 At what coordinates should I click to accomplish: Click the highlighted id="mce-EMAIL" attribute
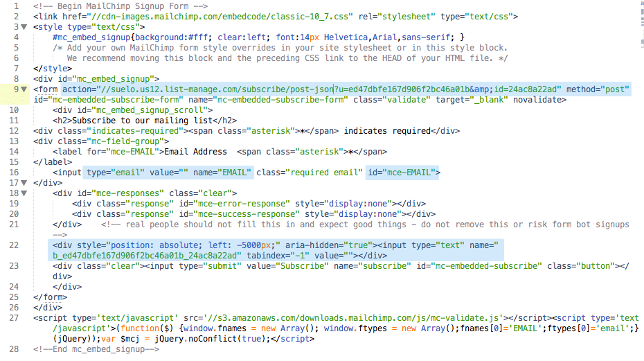400,173
